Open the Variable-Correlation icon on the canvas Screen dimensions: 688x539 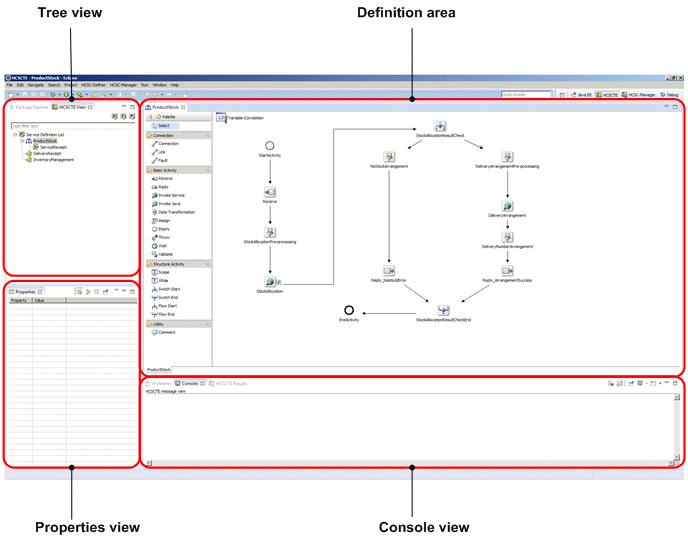(221, 117)
